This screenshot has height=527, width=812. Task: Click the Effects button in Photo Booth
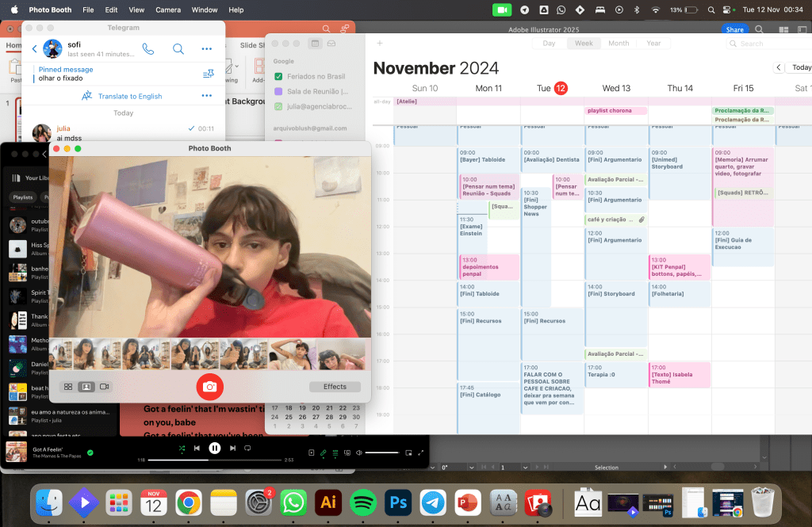335,387
